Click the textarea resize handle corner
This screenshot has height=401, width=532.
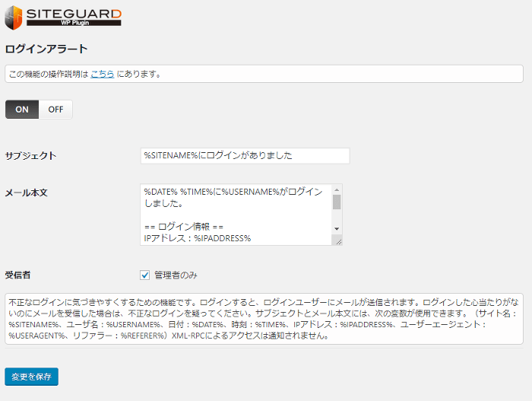338,242
